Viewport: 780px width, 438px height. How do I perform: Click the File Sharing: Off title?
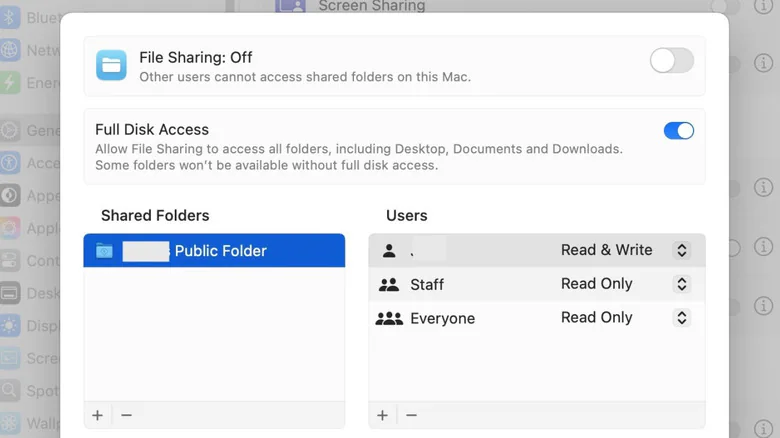click(x=195, y=58)
